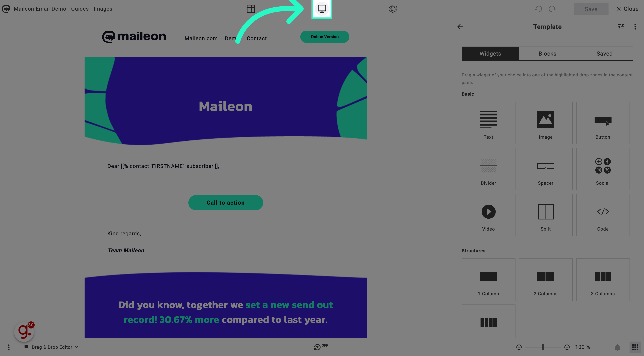Expand the Drag & Drop Editor menu
This screenshot has width=644, height=356.
[76, 347]
